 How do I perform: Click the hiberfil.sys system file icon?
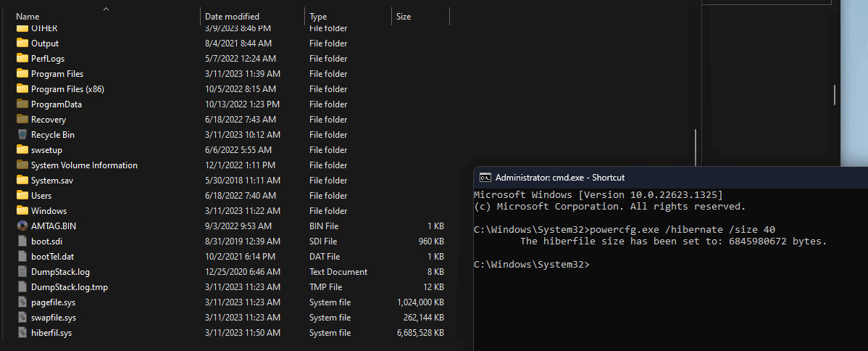(22, 333)
